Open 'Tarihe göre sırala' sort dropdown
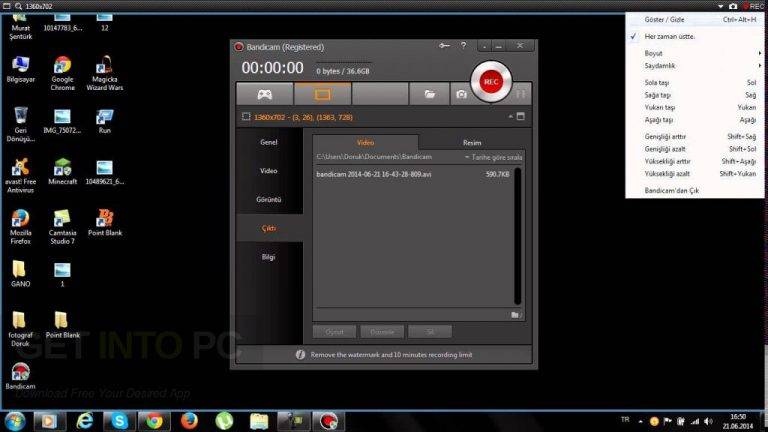Viewport: 768px width, 432px height. tap(494, 157)
